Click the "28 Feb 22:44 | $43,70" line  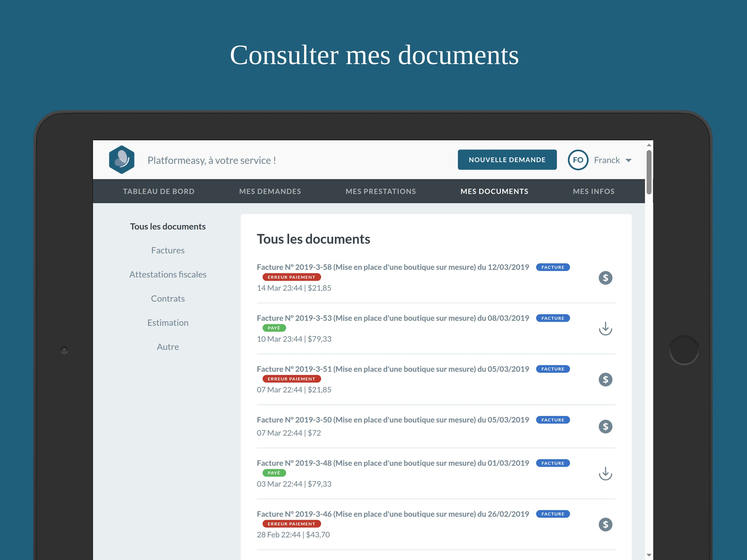coord(293,535)
